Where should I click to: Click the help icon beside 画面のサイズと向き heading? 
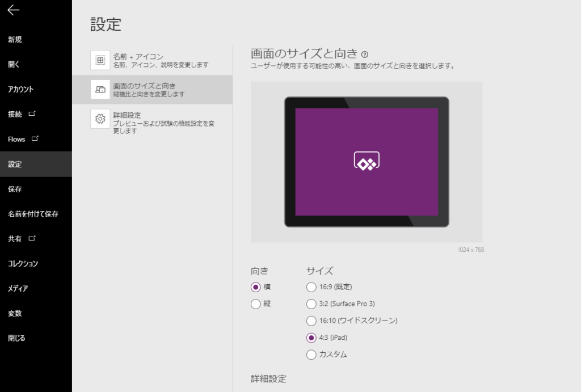click(x=365, y=54)
